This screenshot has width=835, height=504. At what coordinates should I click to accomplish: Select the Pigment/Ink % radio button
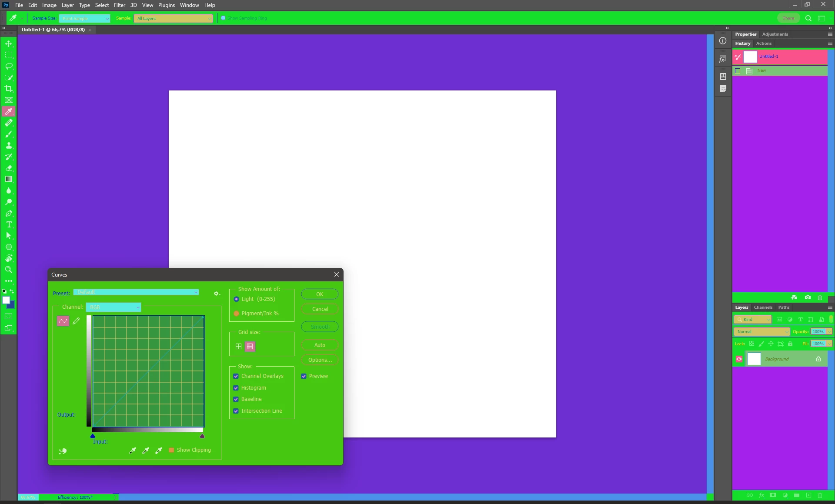pos(236,314)
